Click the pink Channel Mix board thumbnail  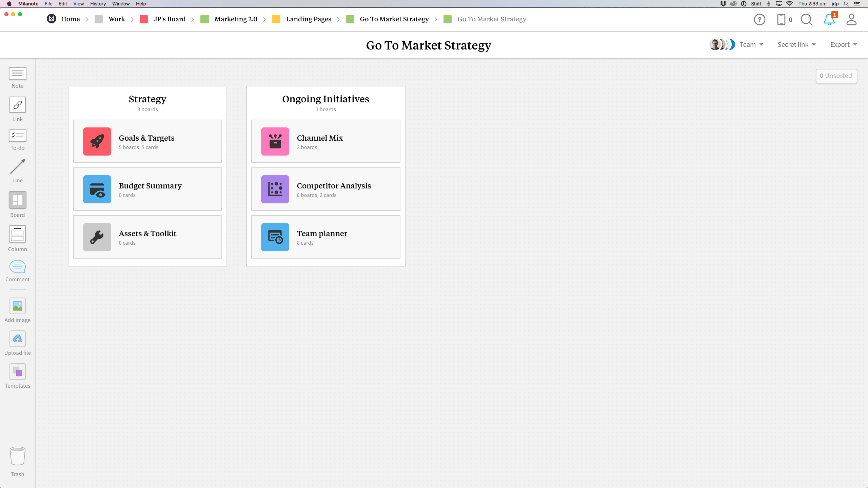tap(275, 141)
